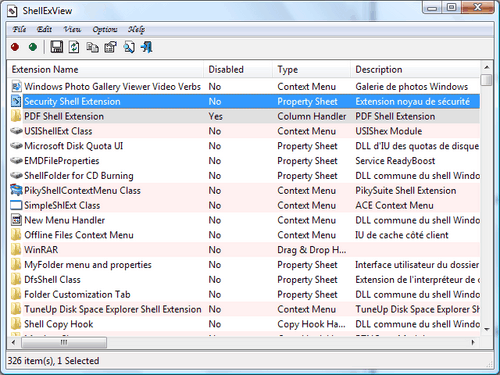Image resolution: width=500 pixels, height=375 pixels.
Task: Open the Properties toolbar icon
Action: [111, 47]
